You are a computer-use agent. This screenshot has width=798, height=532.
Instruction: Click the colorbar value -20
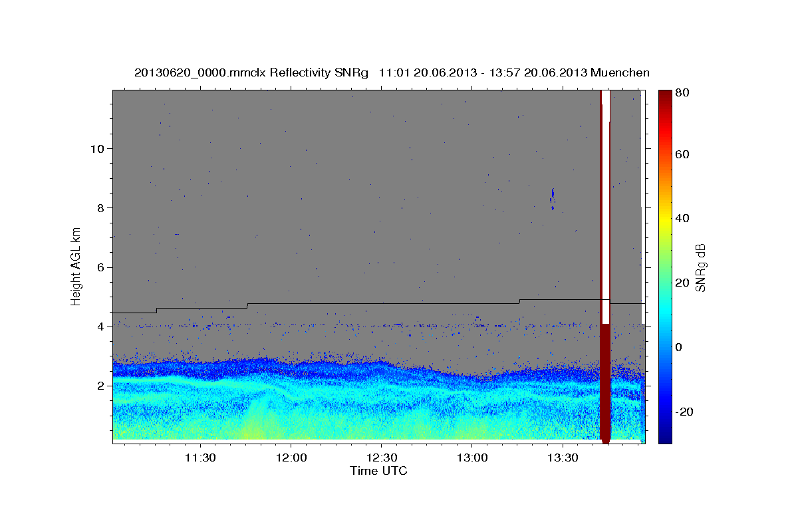click(684, 412)
